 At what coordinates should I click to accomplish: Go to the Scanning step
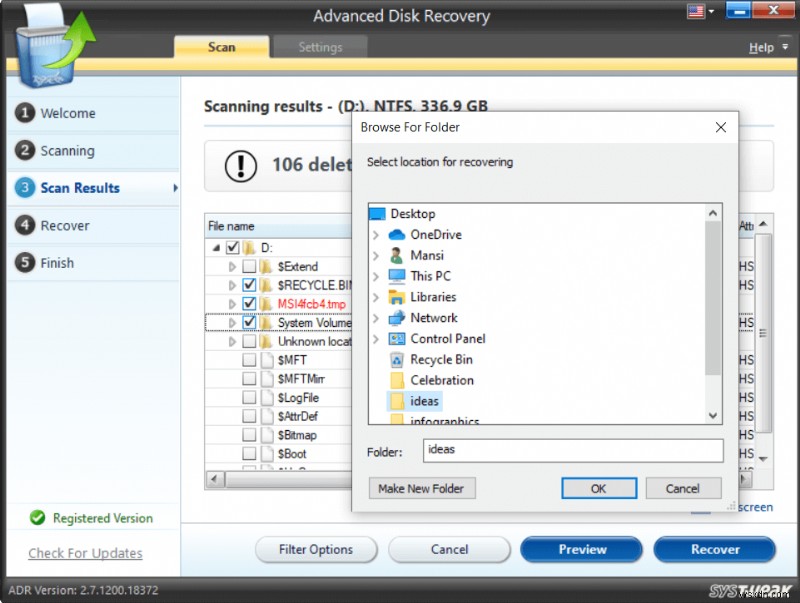pyautogui.click(x=67, y=151)
